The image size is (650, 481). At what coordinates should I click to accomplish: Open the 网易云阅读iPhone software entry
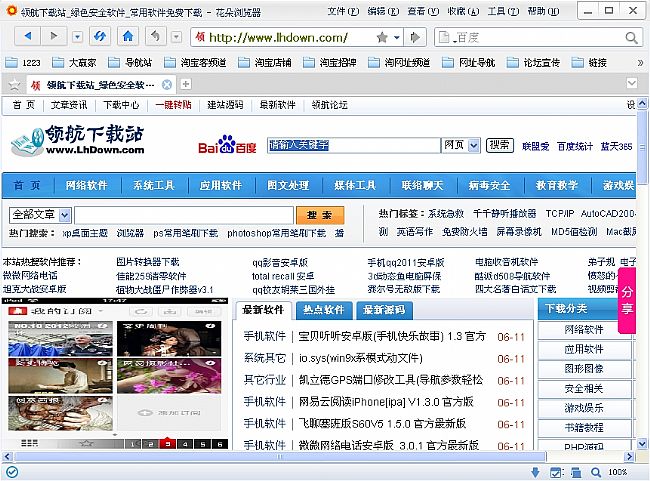(386, 402)
